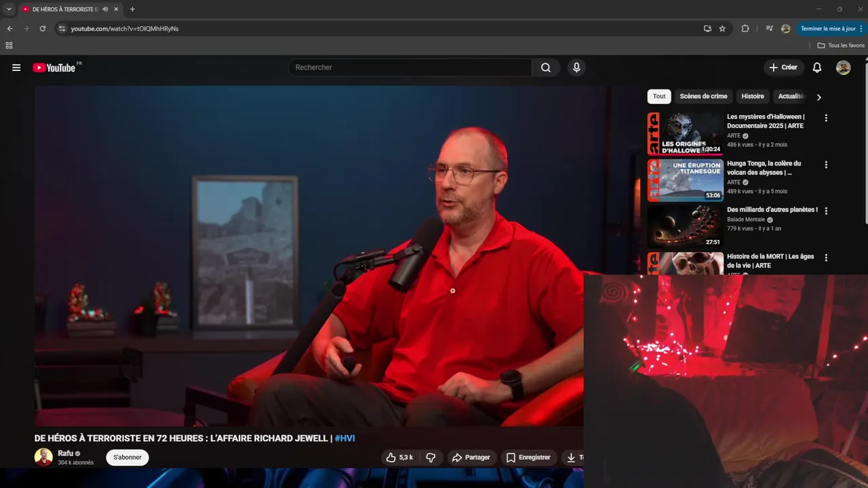Viewport: 868px width, 488px height.
Task: Show more filter chips with right arrow
Action: tap(818, 97)
